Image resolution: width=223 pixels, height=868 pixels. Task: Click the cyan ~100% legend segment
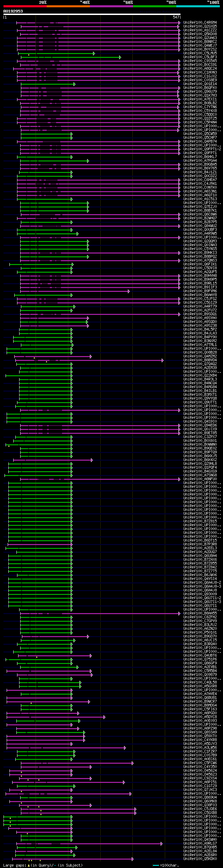tap(198, 6)
